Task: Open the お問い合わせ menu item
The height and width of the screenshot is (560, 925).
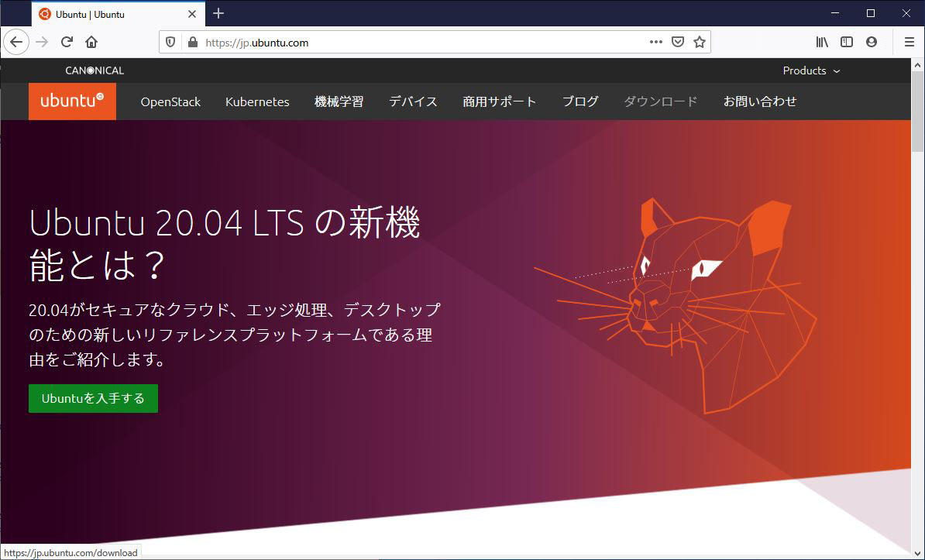Action: point(760,101)
